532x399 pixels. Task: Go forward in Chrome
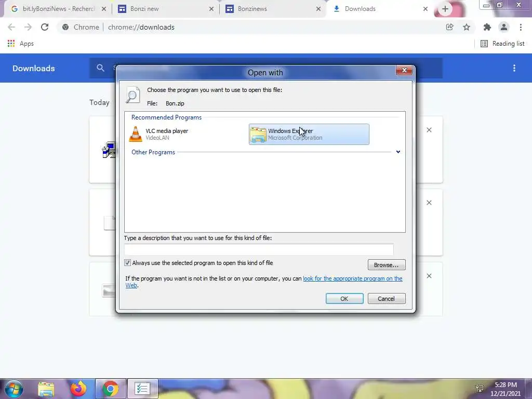pos(28,27)
